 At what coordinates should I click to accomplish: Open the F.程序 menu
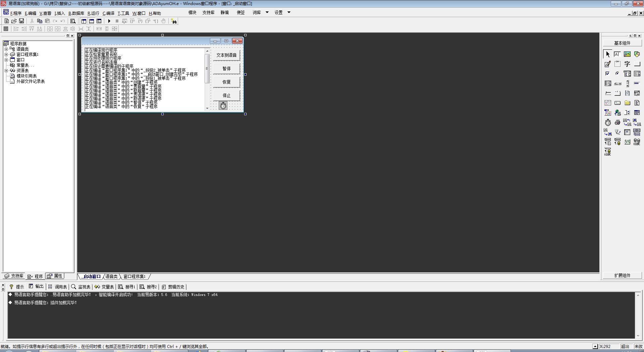click(16, 13)
